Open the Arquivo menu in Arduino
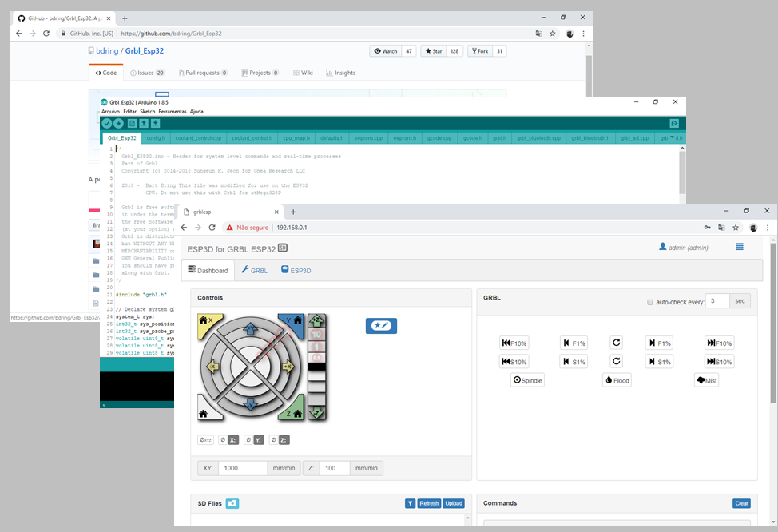This screenshot has height=532, width=778. coord(111,112)
